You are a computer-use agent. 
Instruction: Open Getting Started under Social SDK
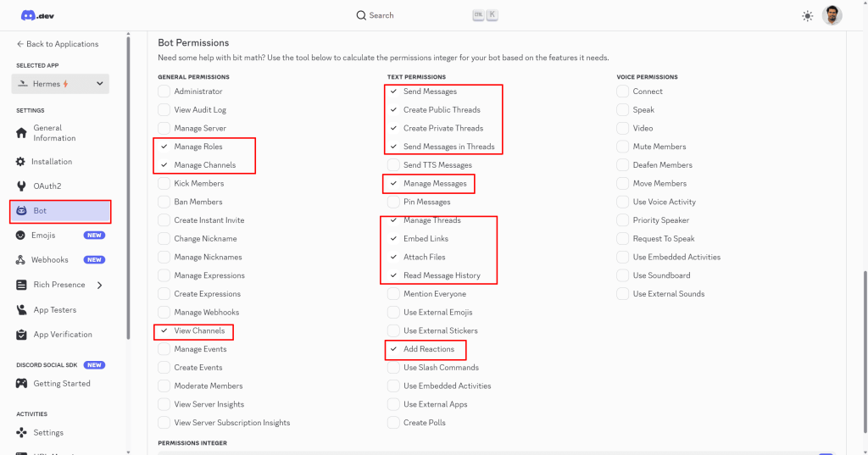(x=61, y=384)
